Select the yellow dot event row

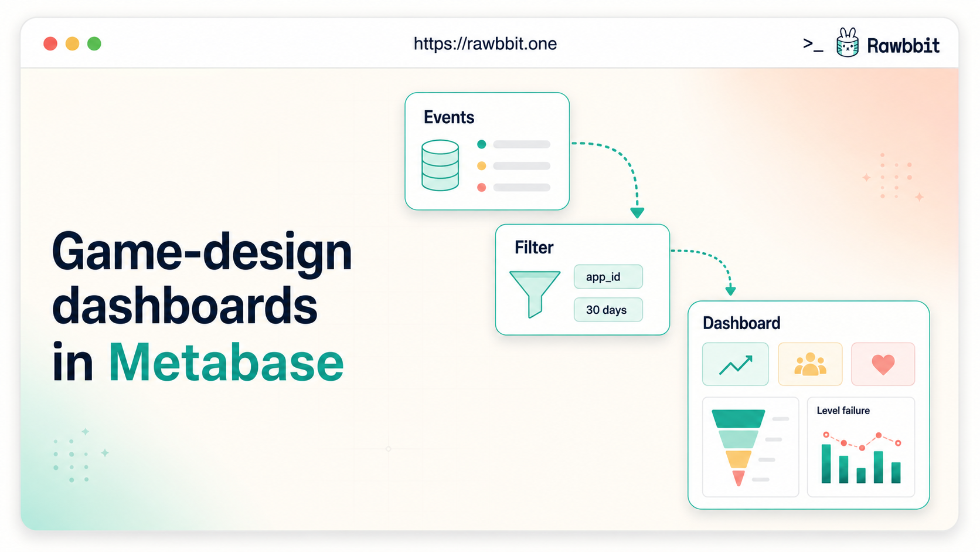(514, 166)
